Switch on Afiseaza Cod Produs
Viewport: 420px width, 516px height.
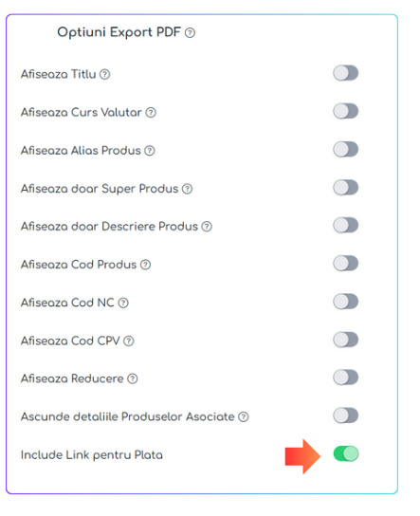click(x=346, y=264)
